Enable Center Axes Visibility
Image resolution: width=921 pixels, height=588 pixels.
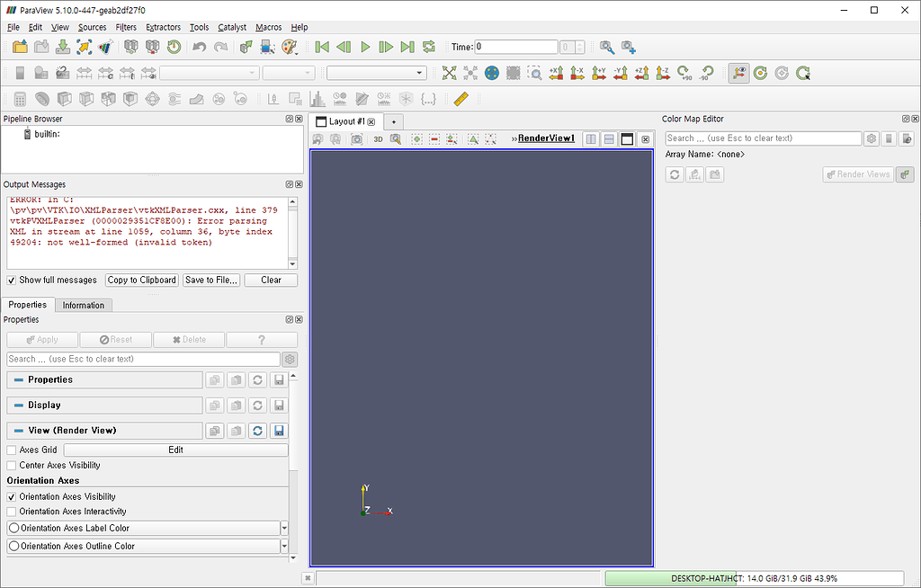tap(12, 465)
